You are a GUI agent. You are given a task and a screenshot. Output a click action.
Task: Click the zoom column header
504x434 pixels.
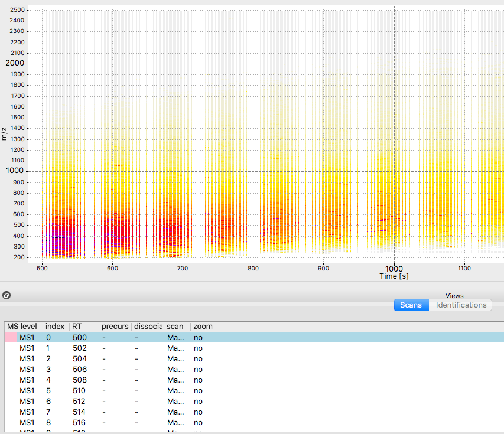click(203, 326)
